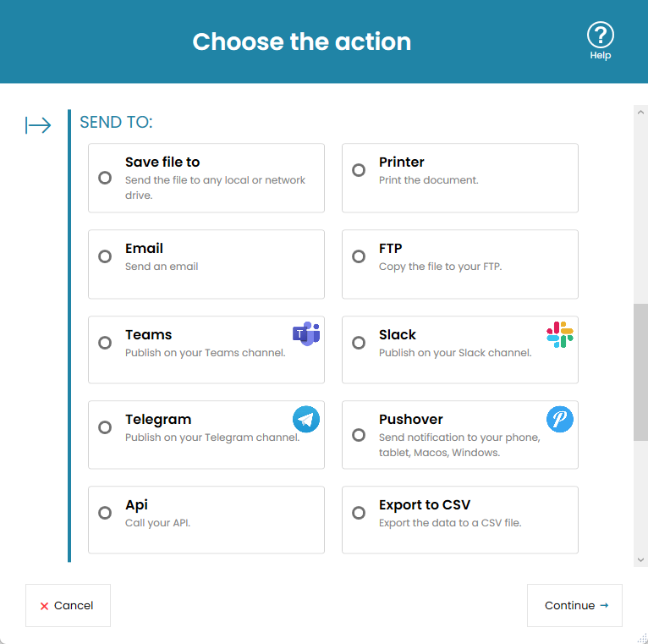This screenshot has height=644, width=648.
Task: Click the Microsoft Teams logo icon
Action: 306,333
